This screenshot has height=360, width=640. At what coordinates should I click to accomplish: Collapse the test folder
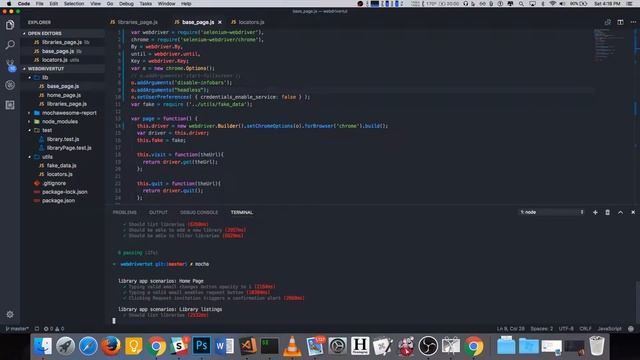click(47, 131)
